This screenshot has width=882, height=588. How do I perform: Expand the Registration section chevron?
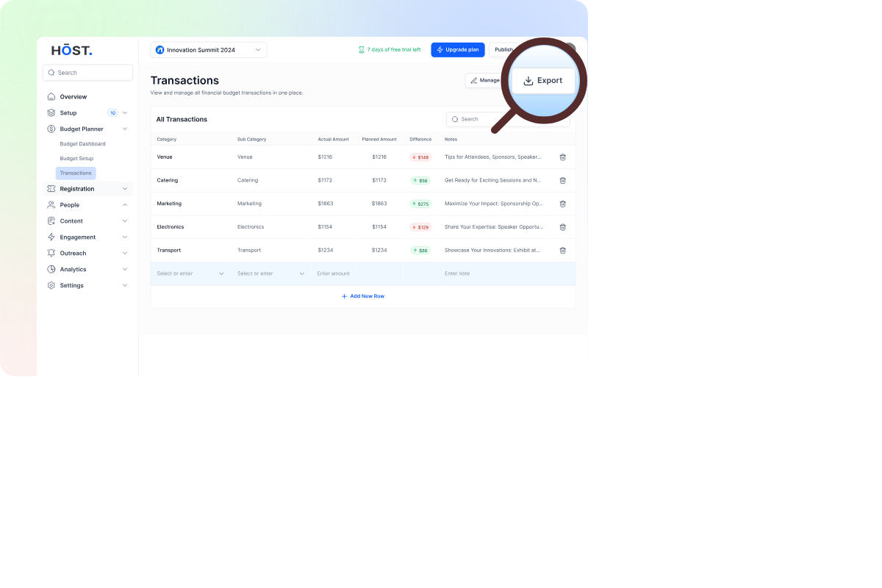click(x=125, y=189)
